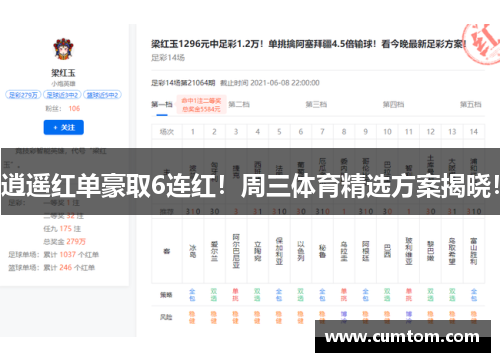Click away team 以色列 cell

[x=301, y=251]
